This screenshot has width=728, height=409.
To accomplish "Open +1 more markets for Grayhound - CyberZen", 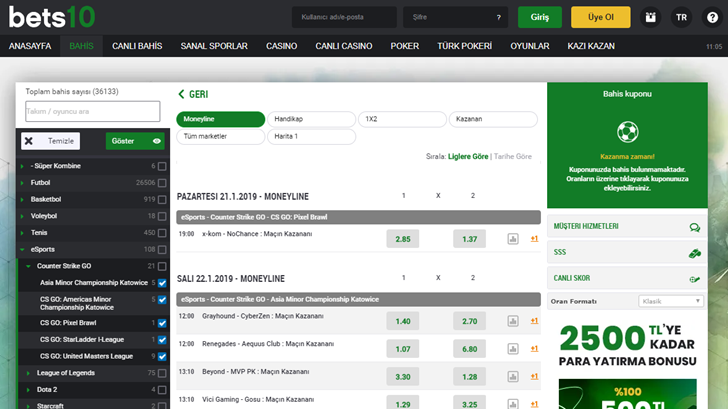I will pyautogui.click(x=534, y=321).
